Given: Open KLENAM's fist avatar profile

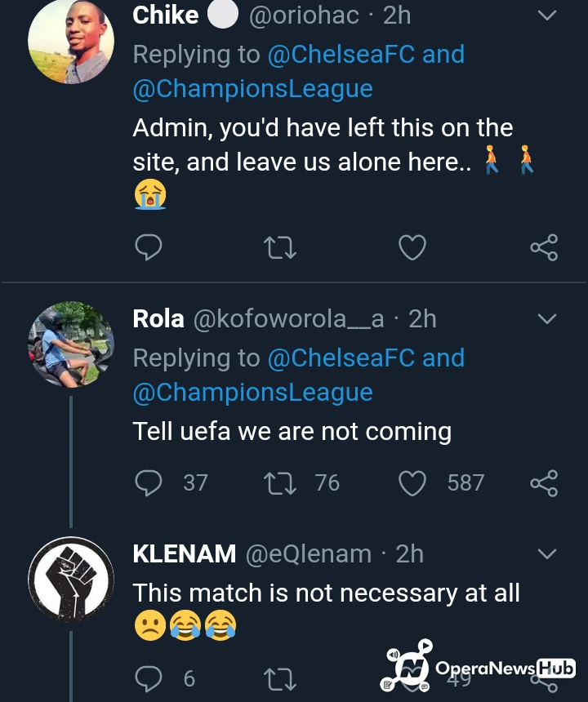Looking at the screenshot, I should point(70,580).
